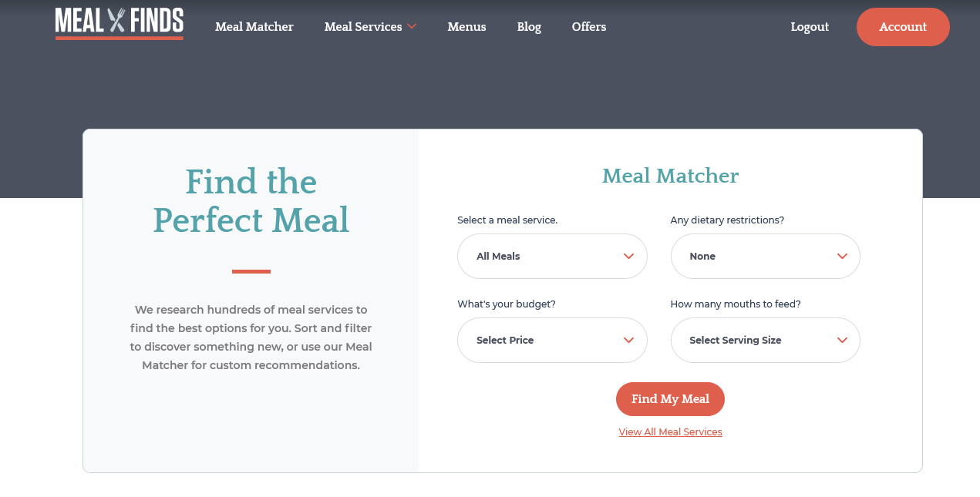Click the Find My Meal button
The height and width of the screenshot is (497, 980).
coord(670,399)
